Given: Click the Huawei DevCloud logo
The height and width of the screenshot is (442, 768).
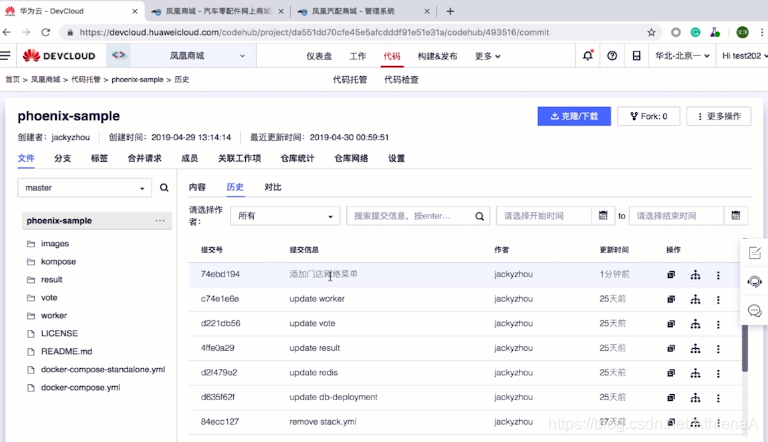Looking at the screenshot, I should 59,56.
